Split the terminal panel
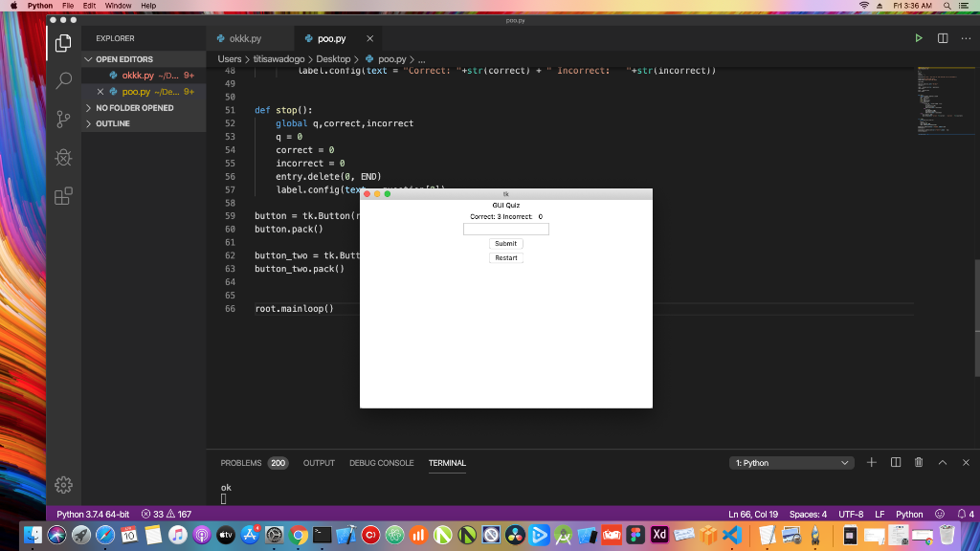980x551 pixels. pyautogui.click(x=896, y=462)
